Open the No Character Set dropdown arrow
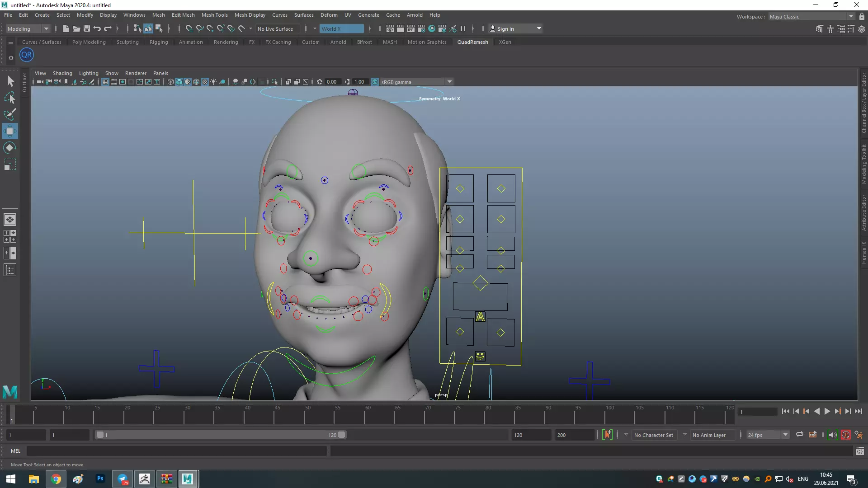The image size is (868, 488). (x=626, y=435)
